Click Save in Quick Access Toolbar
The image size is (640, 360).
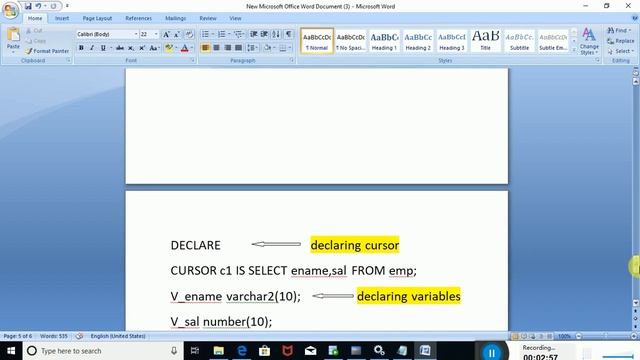click(x=28, y=6)
